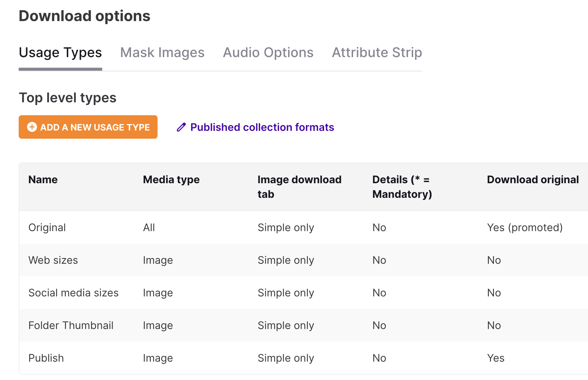
Task: Click Yes (promoted) in Original row
Action: (x=525, y=227)
